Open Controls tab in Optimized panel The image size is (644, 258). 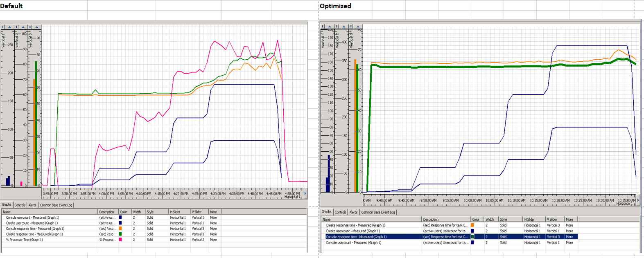[x=341, y=212]
